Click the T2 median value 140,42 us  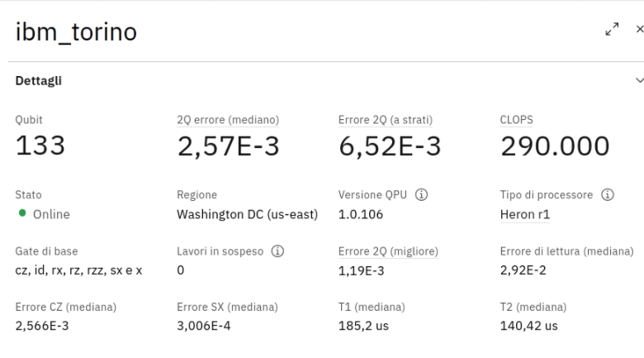click(x=528, y=326)
